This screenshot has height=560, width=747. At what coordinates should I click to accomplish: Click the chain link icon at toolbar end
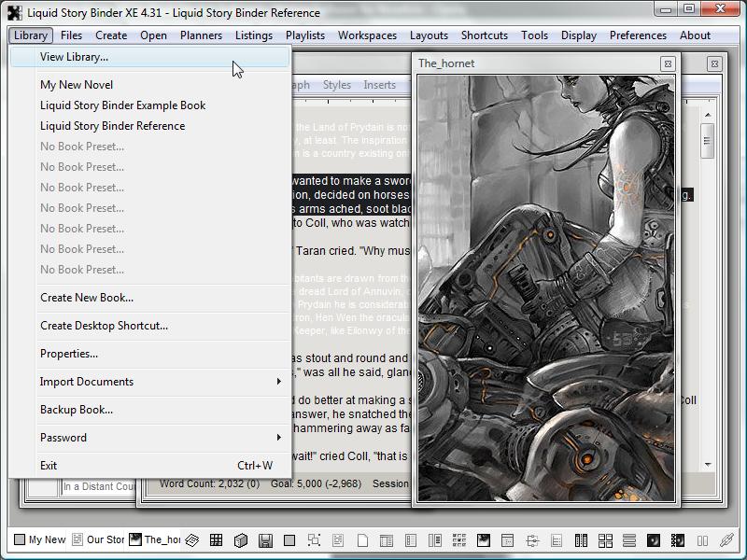(x=726, y=539)
